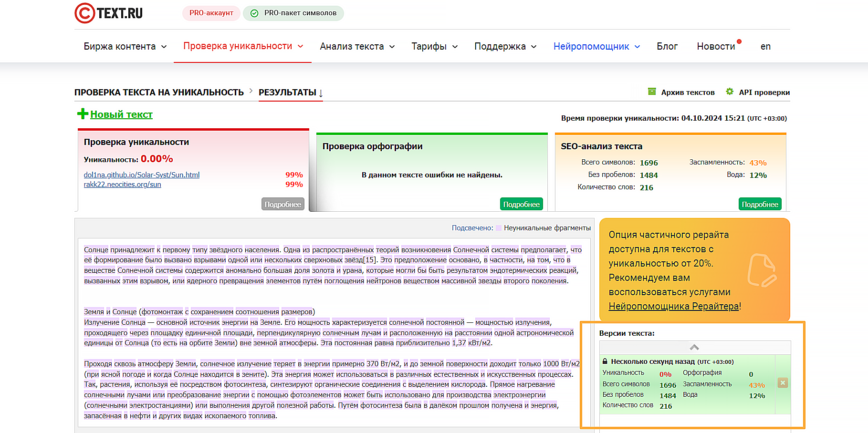Go to the Блог page
The height and width of the screenshot is (433, 868).
(x=667, y=46)
